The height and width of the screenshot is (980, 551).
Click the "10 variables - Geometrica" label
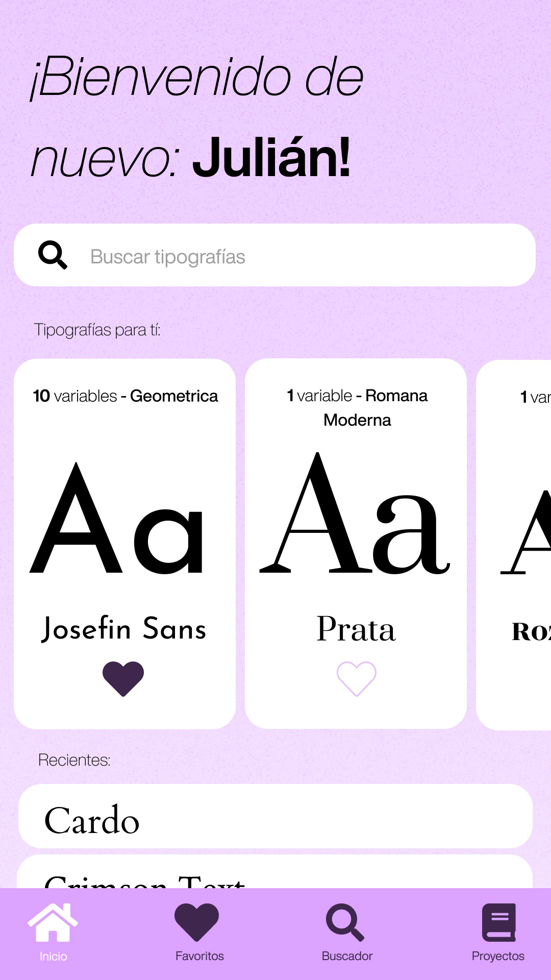(126, 396)
